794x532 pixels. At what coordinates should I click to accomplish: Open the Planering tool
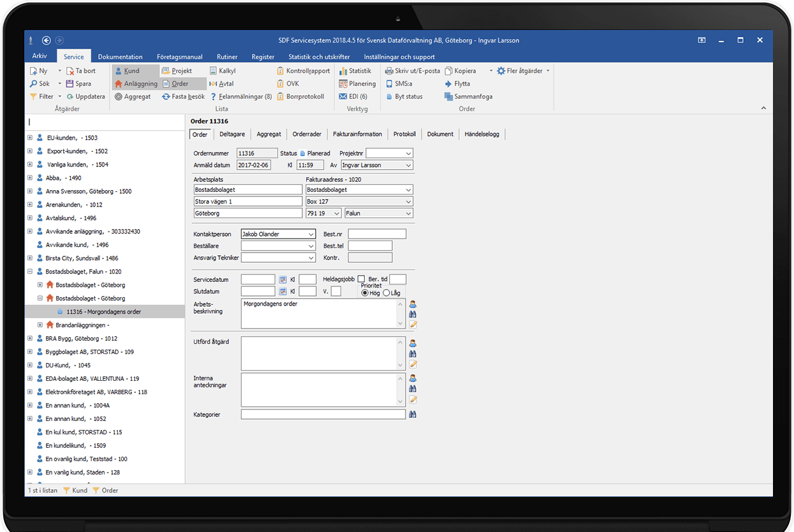point(357,84)
